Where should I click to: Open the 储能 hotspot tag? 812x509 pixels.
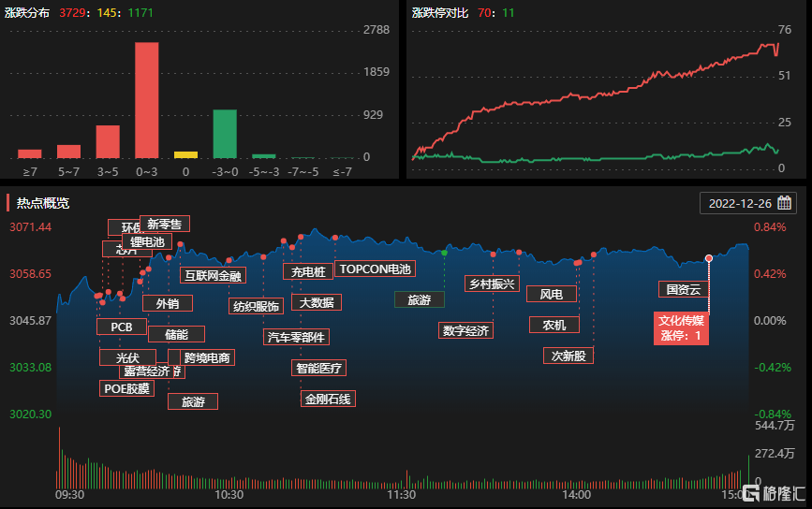click(x=177, y=335)
